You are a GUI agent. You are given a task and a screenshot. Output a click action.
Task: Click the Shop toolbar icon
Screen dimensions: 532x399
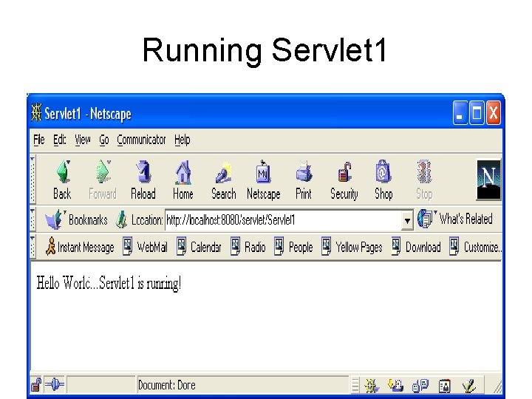(x=383, y=180)
